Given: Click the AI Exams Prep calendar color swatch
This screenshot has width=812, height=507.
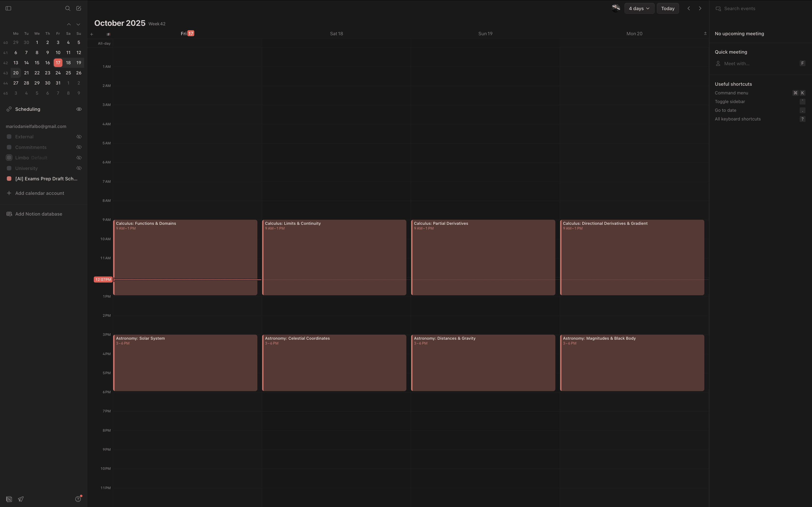Looking at the screenshot, I should coord(9,179).
